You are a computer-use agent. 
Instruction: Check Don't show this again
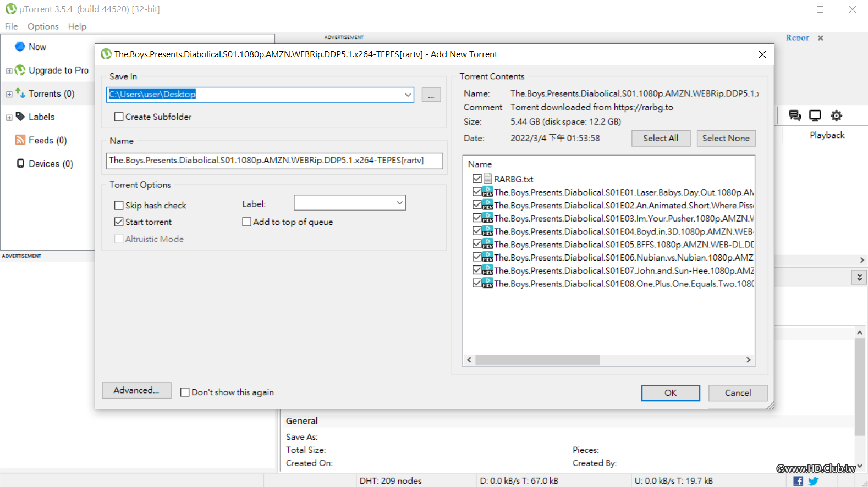click(x=185, y=392)
